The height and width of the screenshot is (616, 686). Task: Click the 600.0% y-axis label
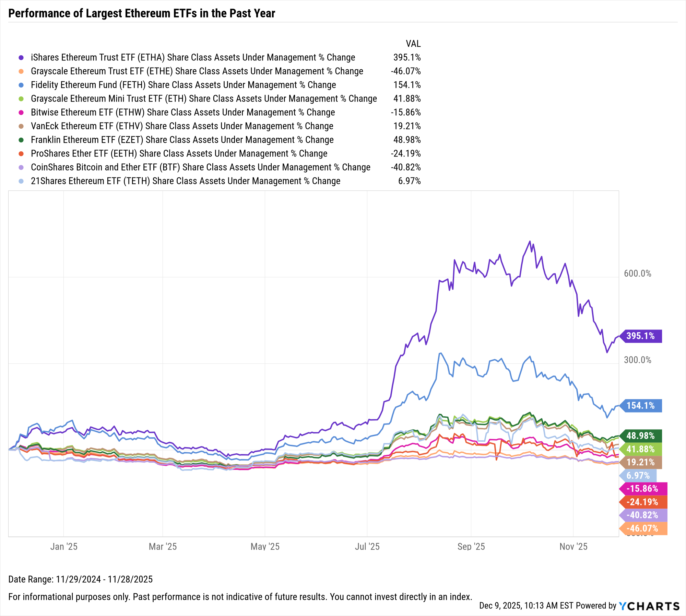tap(637, 274)
